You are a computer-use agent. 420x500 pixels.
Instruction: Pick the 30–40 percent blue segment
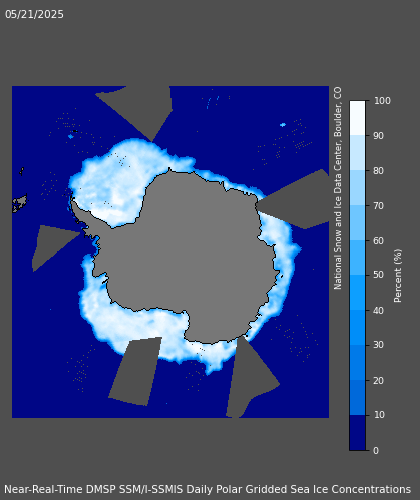(x=357, y=328)
